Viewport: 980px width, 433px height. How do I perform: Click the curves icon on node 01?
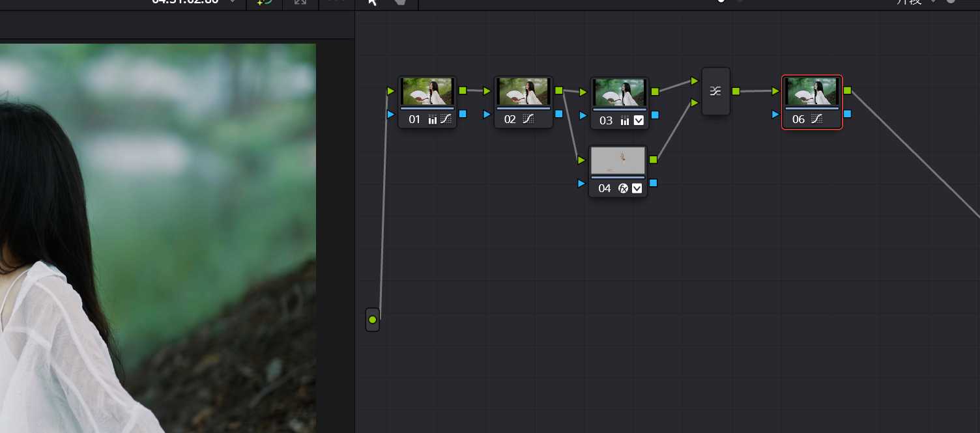pyautogui.click(x=446, y=119)
